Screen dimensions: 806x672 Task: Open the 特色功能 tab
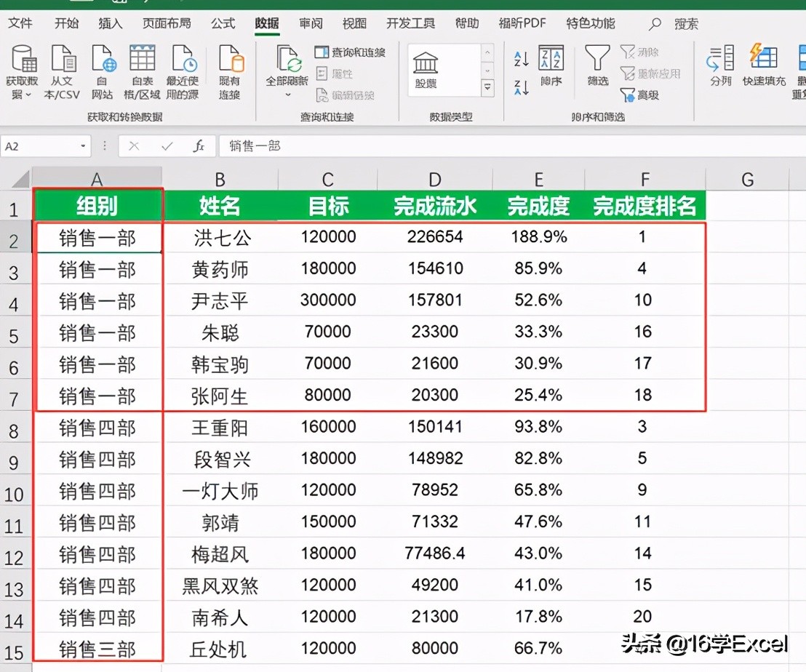(x=591, y=23)
